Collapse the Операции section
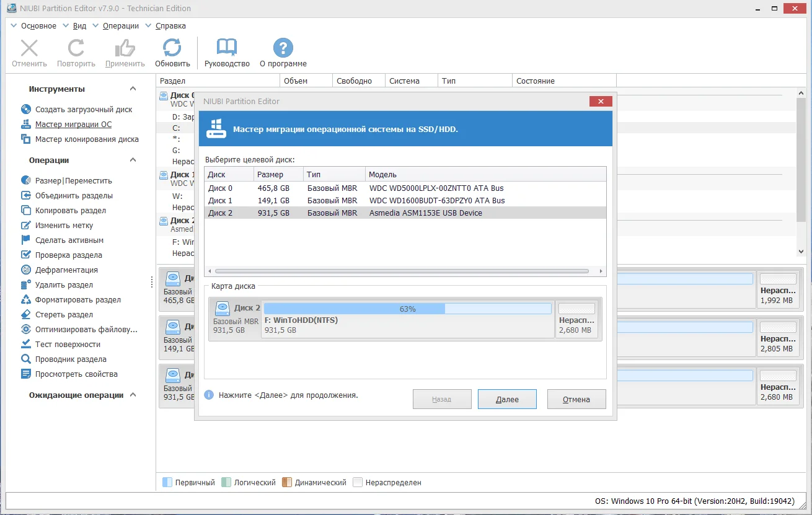Screen dimensions: 812x515 (133, 160)
